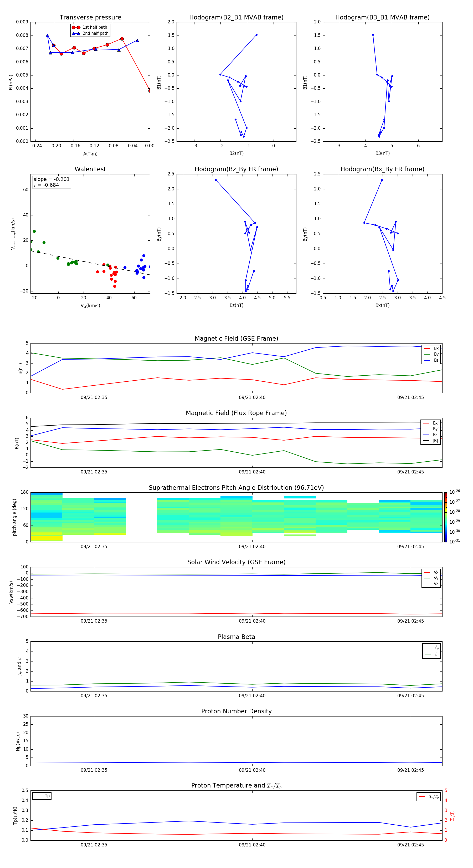The width and height of the screenshot is (473, 868).
Task: Click "Bx'" in flux rope frame legend
Action: (431, 423)
